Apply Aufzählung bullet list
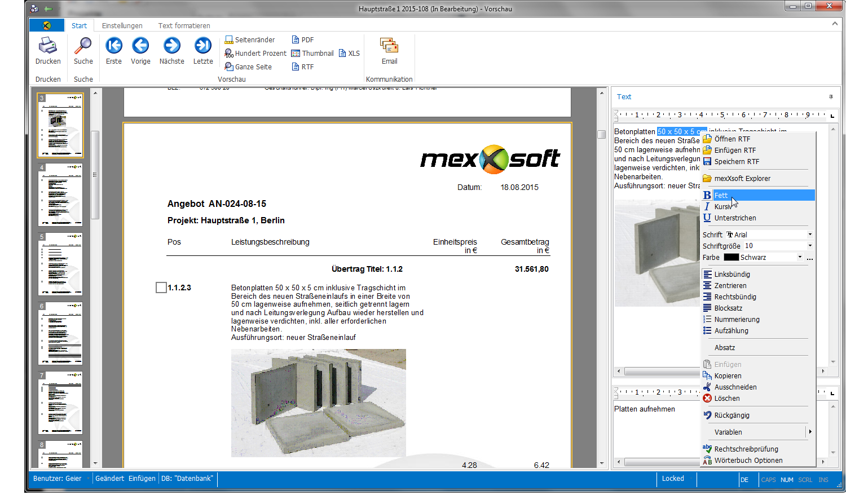The width and height of the screenshot is (846, 504). [x=758, y=331]
